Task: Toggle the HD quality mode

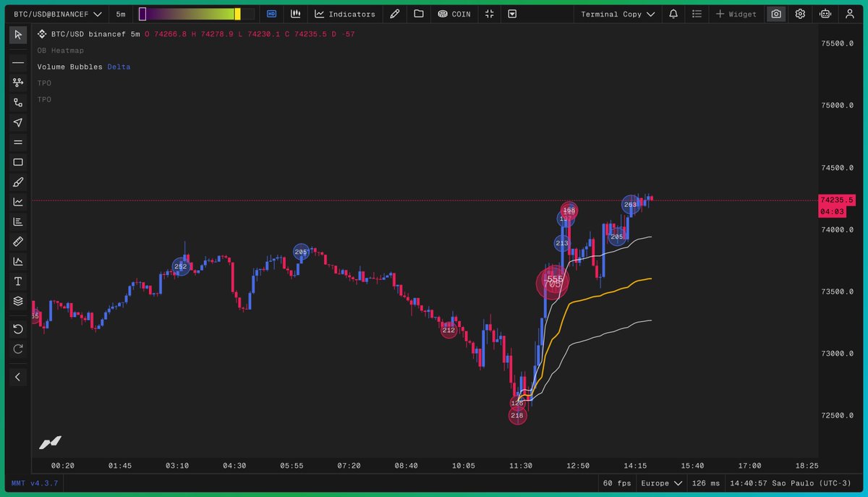Action: point(272,14)
